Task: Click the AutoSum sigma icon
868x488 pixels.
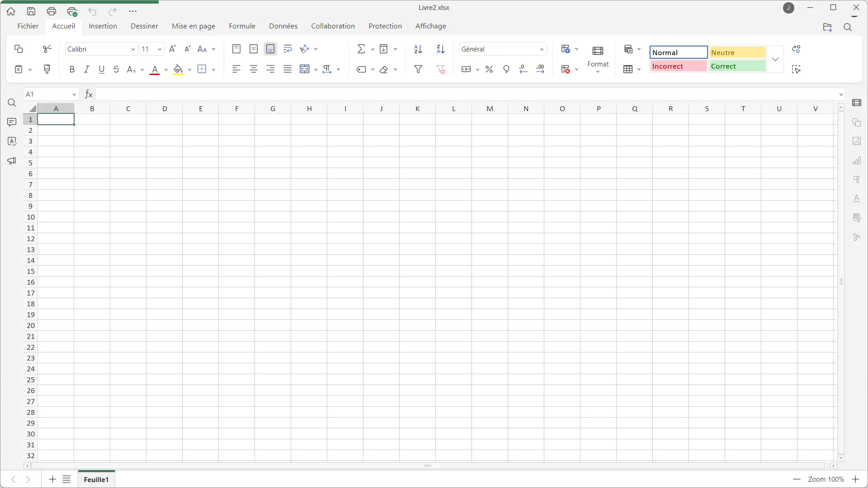Action: click(361, 49)
